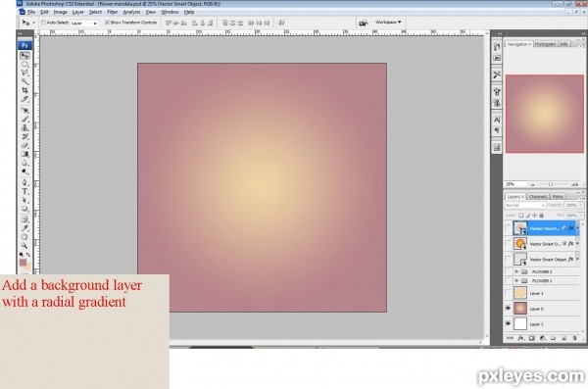The width and height of the screenshot is (588, 389).
Task: Open the layer blend mode dropdown
Action: (524, 205)
